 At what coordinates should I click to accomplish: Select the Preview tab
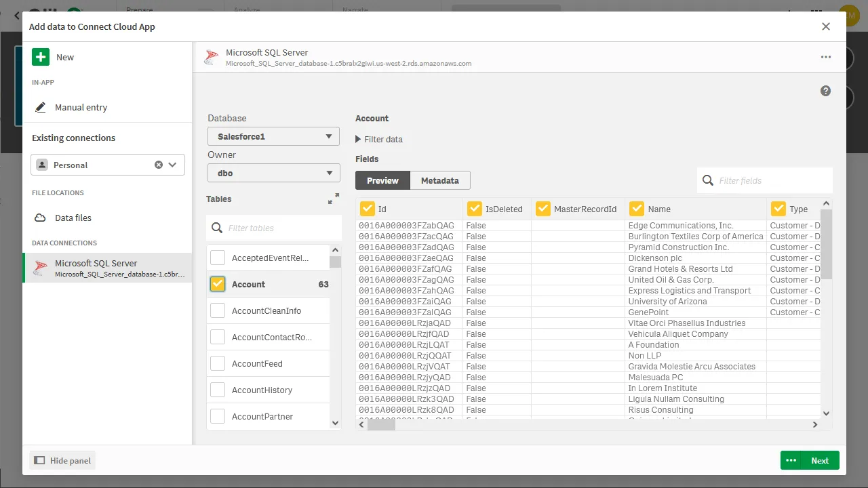coord(382,180)
